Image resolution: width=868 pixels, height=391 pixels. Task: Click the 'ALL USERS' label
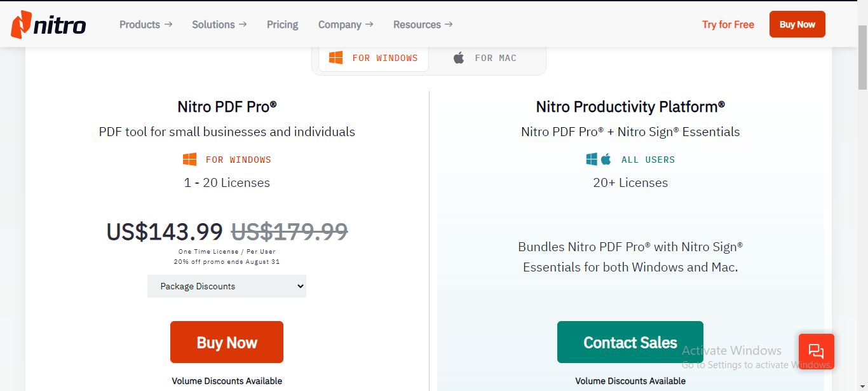(x=648, y=160)
